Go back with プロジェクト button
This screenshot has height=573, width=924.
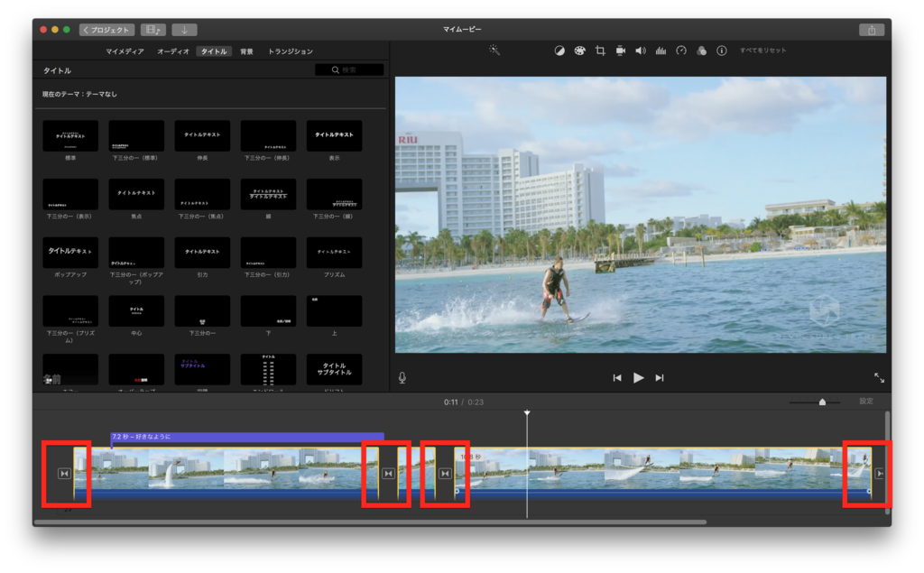point(106,30)
